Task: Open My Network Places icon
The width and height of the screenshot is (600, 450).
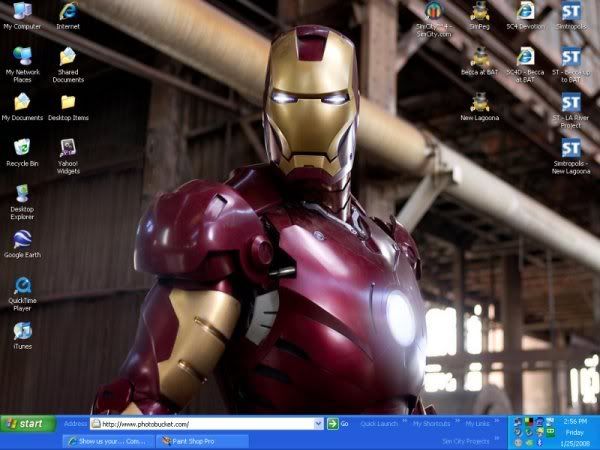Action: (22, 65)
